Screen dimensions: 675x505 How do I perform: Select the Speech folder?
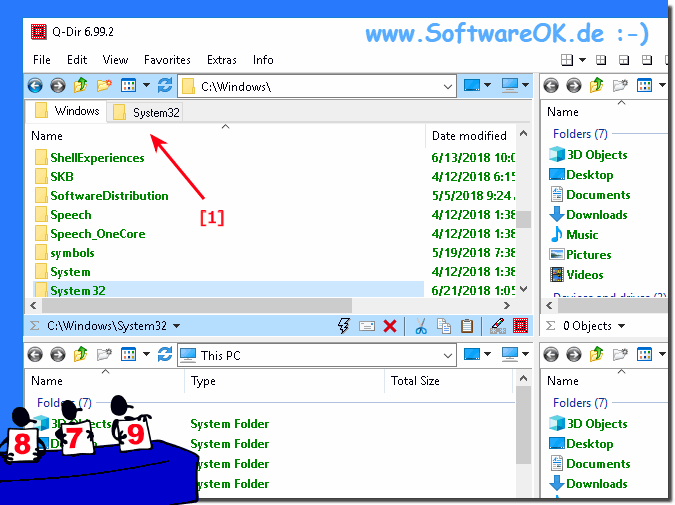click(x=71, y=215)
